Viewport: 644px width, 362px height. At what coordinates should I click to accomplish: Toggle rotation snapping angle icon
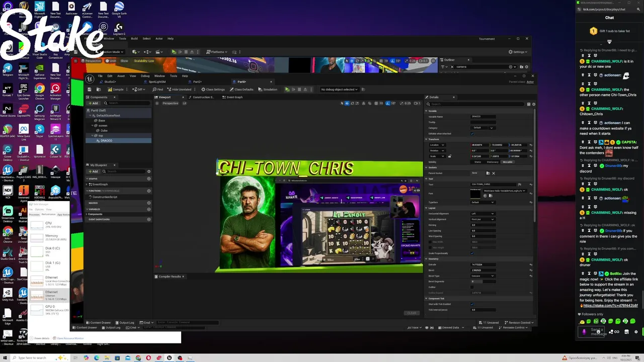pos(387,103)
